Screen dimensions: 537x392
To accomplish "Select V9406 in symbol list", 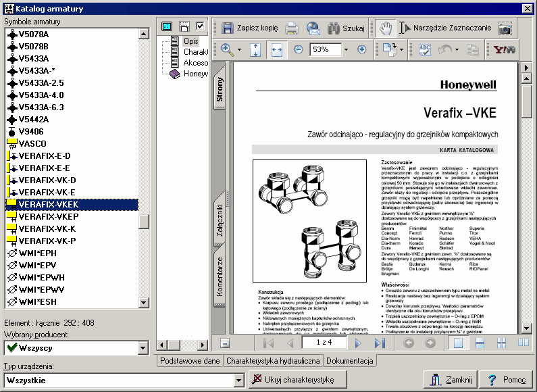I will tap(31, 132).
